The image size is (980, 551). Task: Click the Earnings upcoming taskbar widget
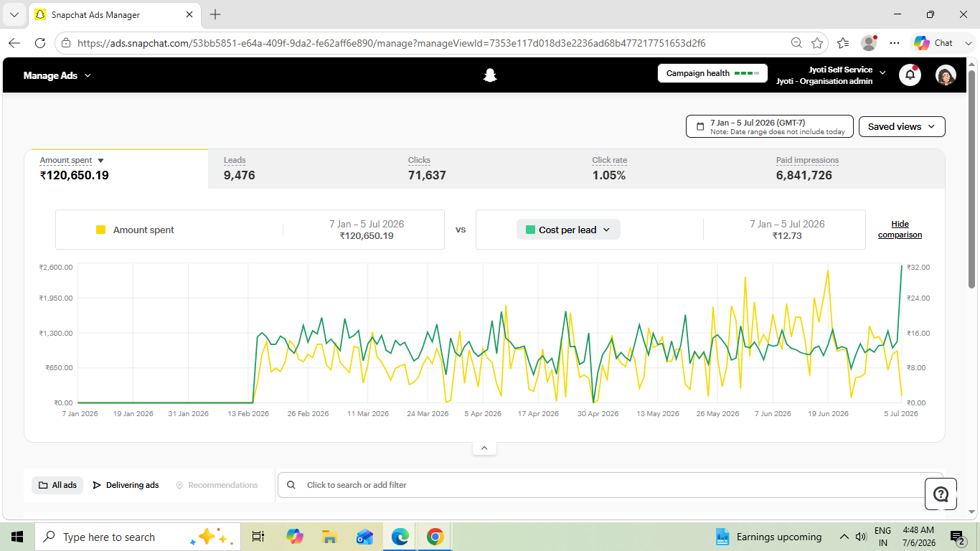click(768, 537)
